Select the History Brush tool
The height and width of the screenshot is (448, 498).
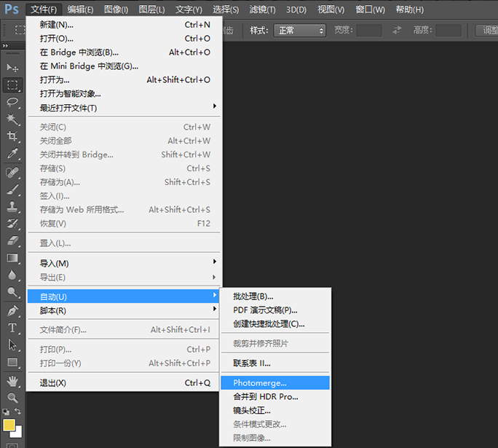click(x=12, y=224)
